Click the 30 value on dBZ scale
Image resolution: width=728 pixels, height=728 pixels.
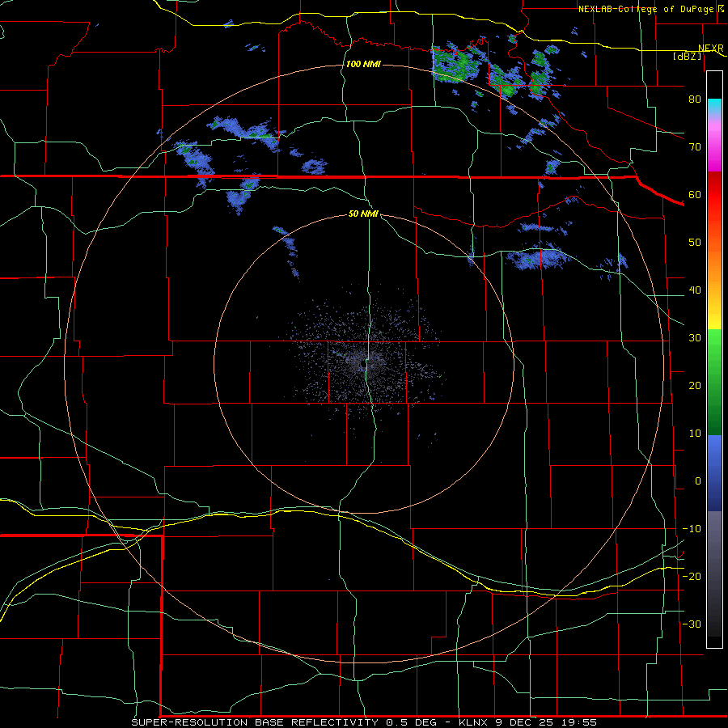(695, 338)
